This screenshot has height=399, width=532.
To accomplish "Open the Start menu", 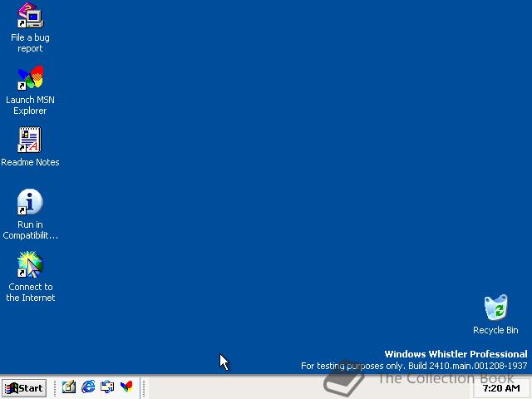I will [24, 388].
